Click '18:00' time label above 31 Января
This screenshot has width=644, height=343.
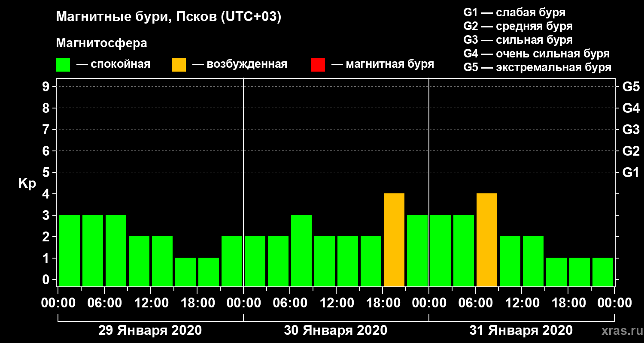pyautogui.click(x=568, y=303)
